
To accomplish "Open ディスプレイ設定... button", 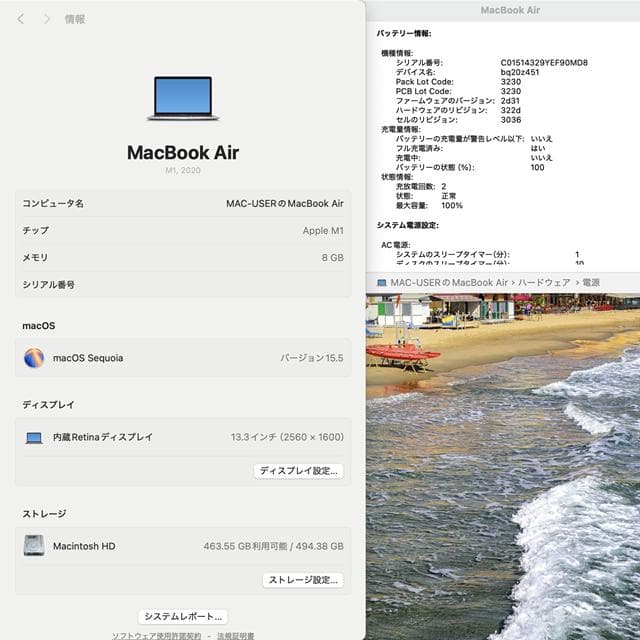I will [x=298, y=471].
